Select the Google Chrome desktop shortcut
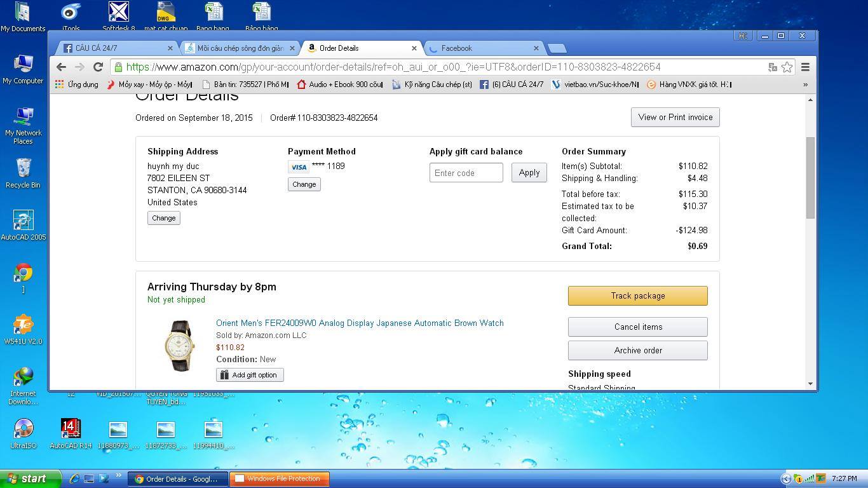The width and height of the screenshot is (868, 488). (23, 277)
